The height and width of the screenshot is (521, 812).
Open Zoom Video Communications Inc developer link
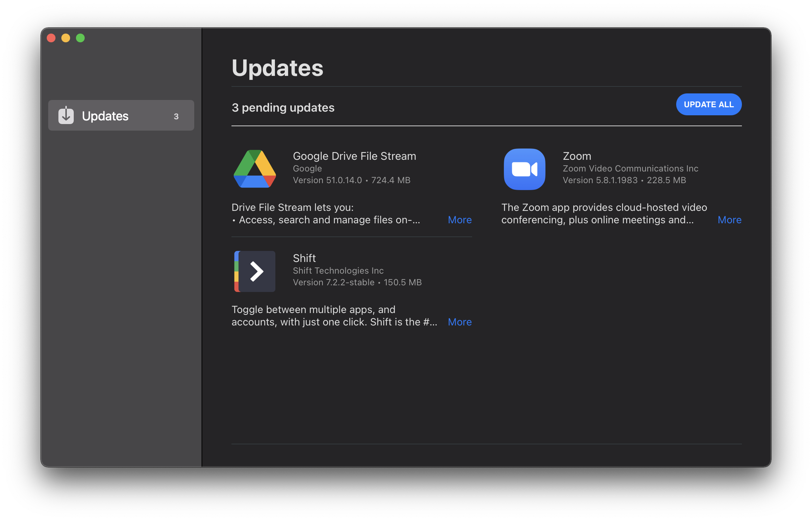click(629, 168)
